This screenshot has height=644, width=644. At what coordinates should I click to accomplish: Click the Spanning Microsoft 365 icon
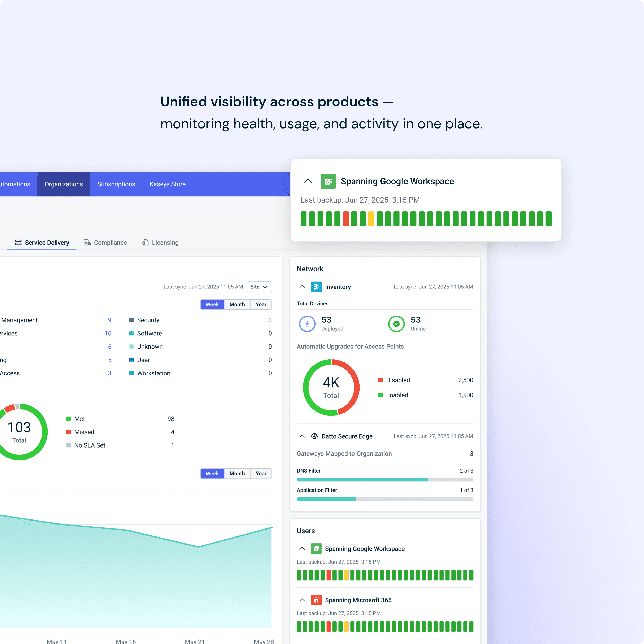coord(316,600)
